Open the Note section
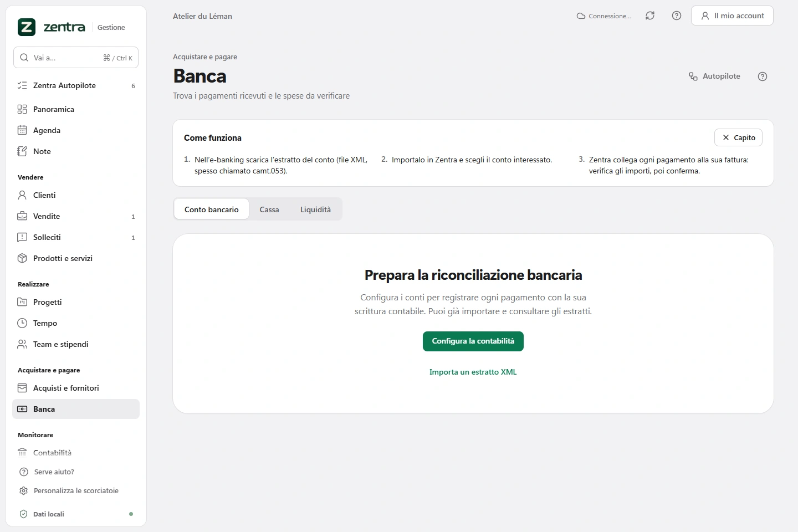Screen dimensions: 798x532 [76, 151]
